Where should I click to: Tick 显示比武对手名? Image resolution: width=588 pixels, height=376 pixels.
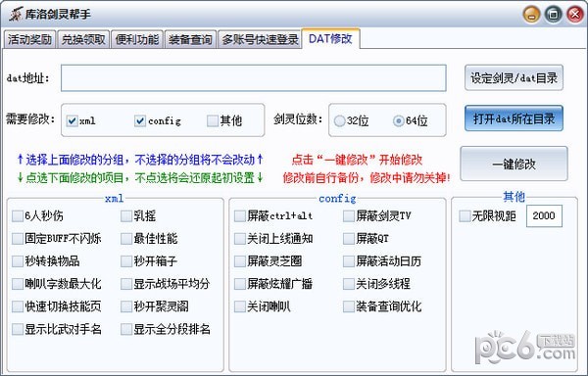pyautogui.click(x=18, y=329)
